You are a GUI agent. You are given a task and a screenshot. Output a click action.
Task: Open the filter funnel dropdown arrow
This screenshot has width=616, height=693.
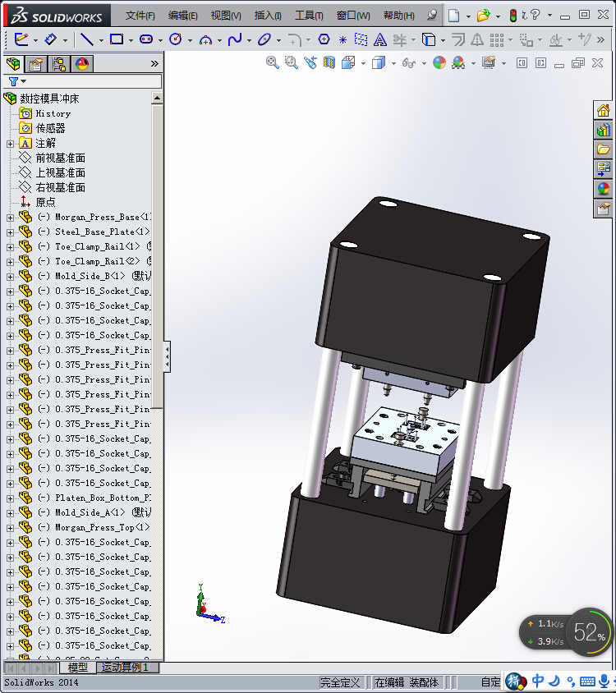pos(24,81)
